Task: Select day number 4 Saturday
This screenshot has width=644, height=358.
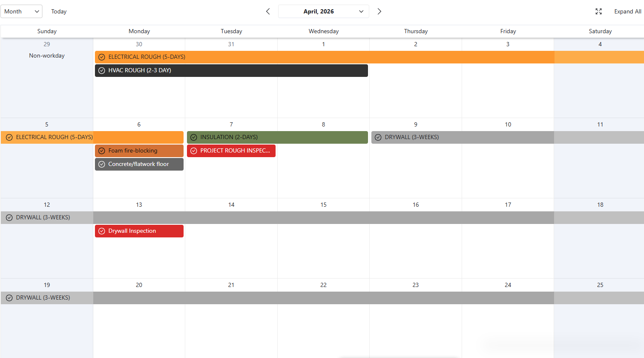Action: pos(600,44)
